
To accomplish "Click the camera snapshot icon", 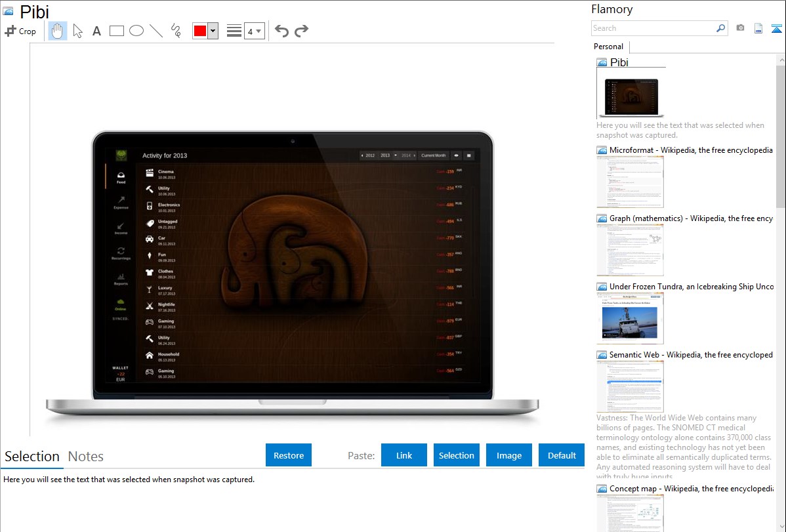I will pos(740,28).
